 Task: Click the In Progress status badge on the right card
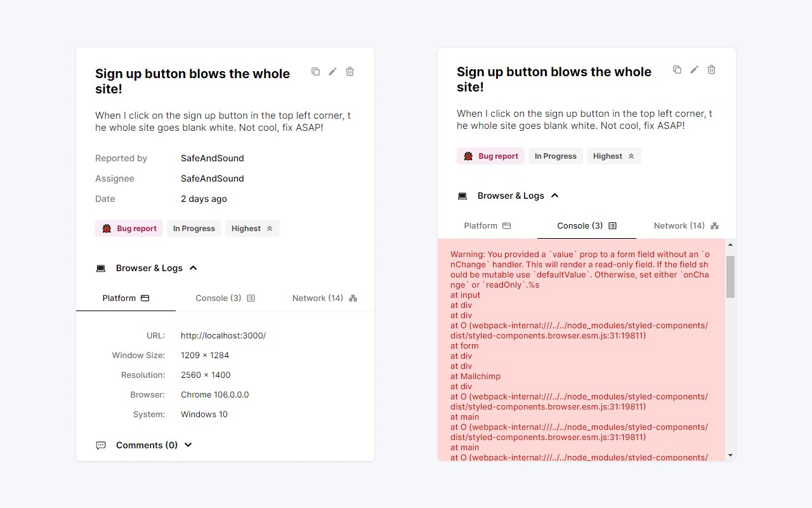point(556,156)
